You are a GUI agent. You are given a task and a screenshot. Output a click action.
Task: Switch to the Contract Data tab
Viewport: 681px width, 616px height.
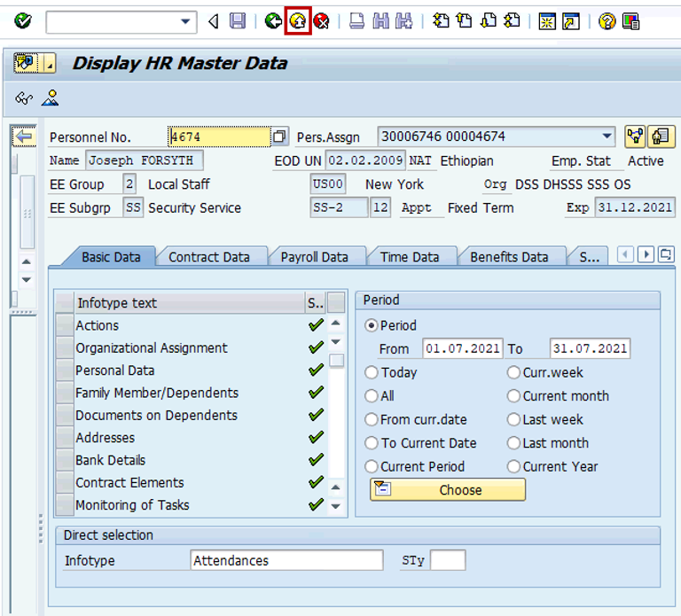pyautogui.click(x=209, y=257)
